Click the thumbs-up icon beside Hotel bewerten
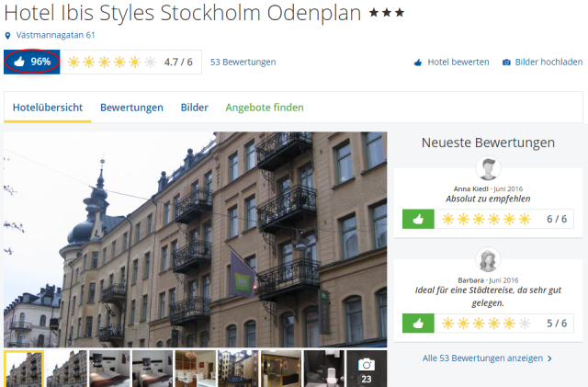This screenshot has width=588, height=387. [x=418, y=62]
